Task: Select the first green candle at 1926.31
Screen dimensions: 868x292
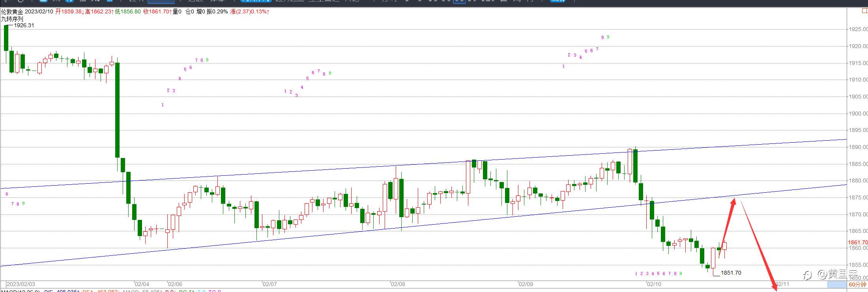Action: (6, 38)
